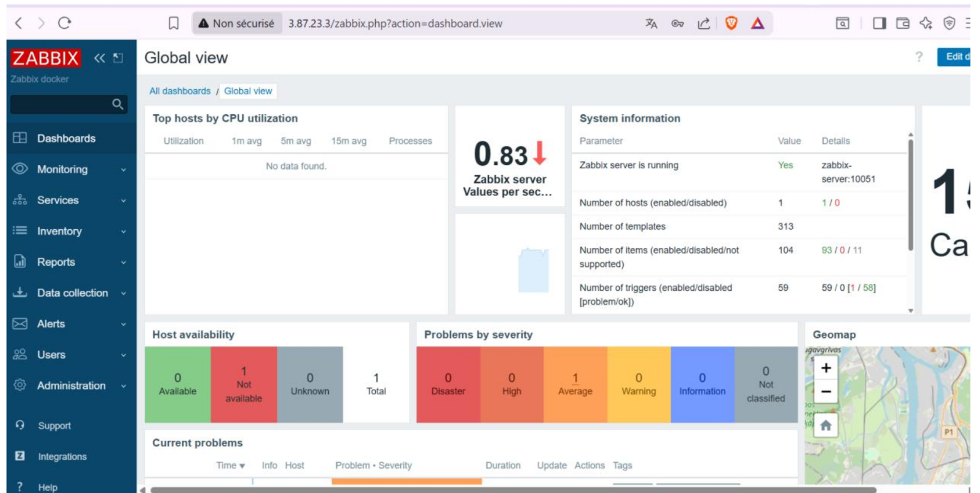
Task: Expand the Monitoring menu chevron
Action: pos(124,170)
